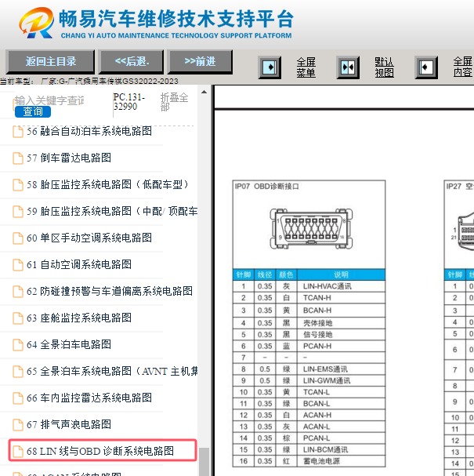
Task: Go back with <<后退 button
Action: pos(132,62)
